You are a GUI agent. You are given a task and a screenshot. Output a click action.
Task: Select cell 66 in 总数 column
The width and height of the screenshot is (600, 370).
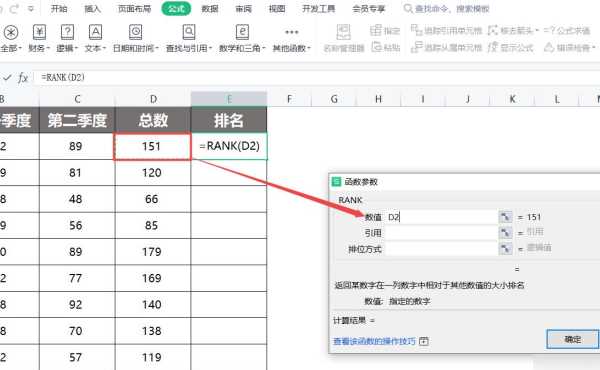153,199
